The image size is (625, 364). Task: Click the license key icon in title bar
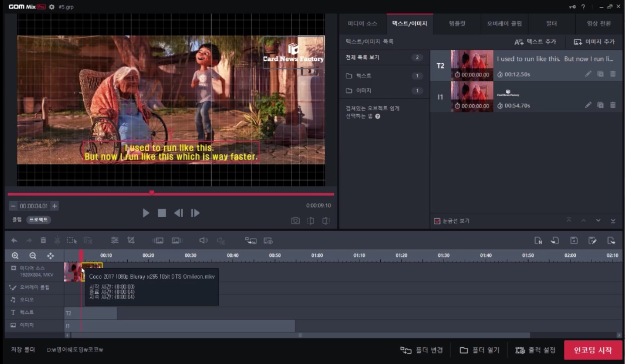tap(572, 7)
